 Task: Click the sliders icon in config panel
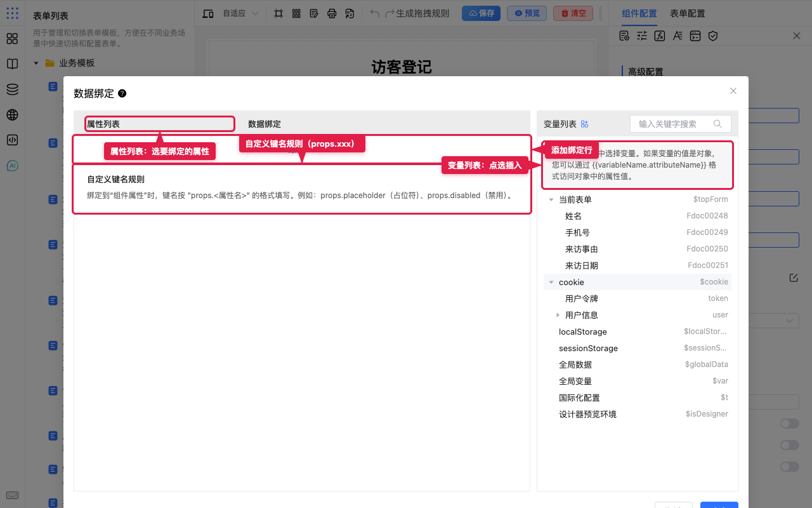pos(642,36)
